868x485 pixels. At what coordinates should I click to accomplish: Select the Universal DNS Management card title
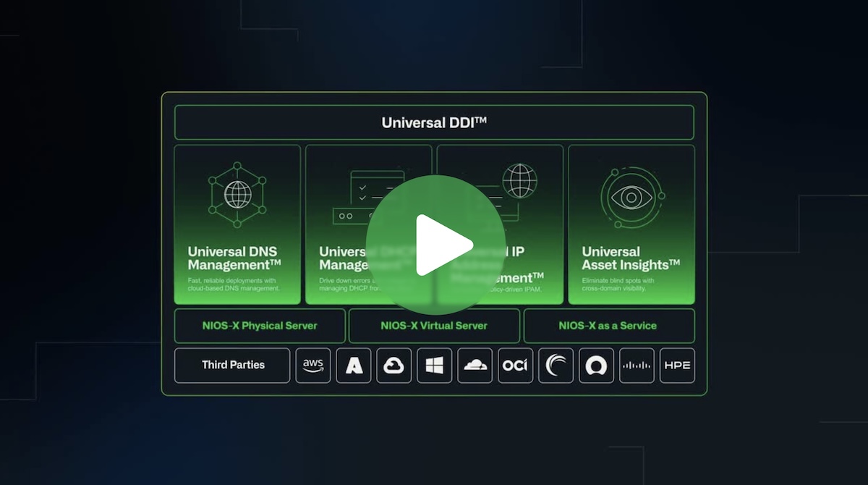[234, 258]
